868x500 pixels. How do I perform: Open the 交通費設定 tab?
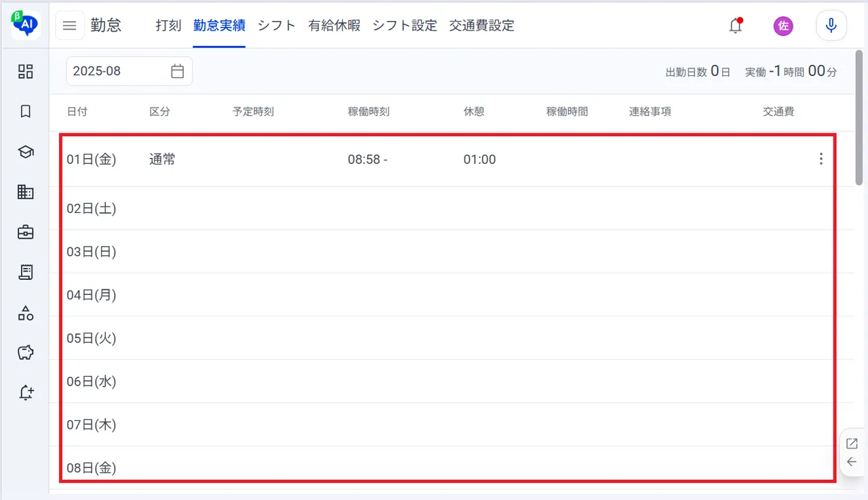pyautogui.click(x=481, y=26)
